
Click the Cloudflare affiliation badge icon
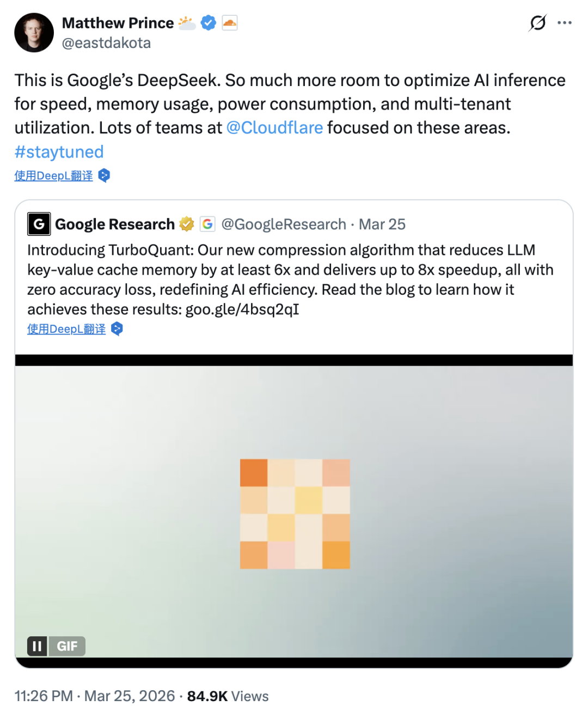pyautogui.click(x=230, y=23)
